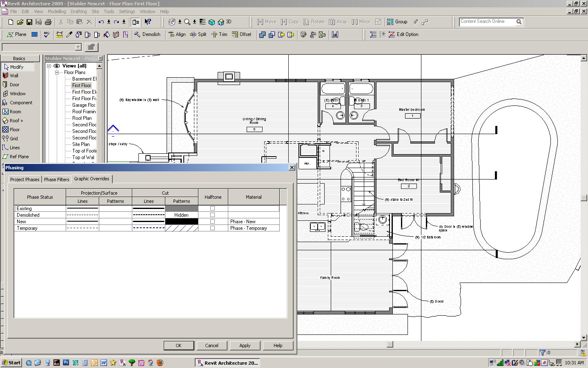Switch to the Project Phases tab

pos(24,180)
